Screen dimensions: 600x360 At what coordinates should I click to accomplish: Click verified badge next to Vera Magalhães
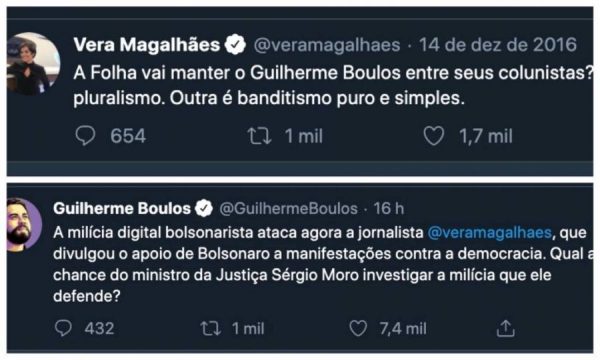pyautogui.click(x=235, y=44)
